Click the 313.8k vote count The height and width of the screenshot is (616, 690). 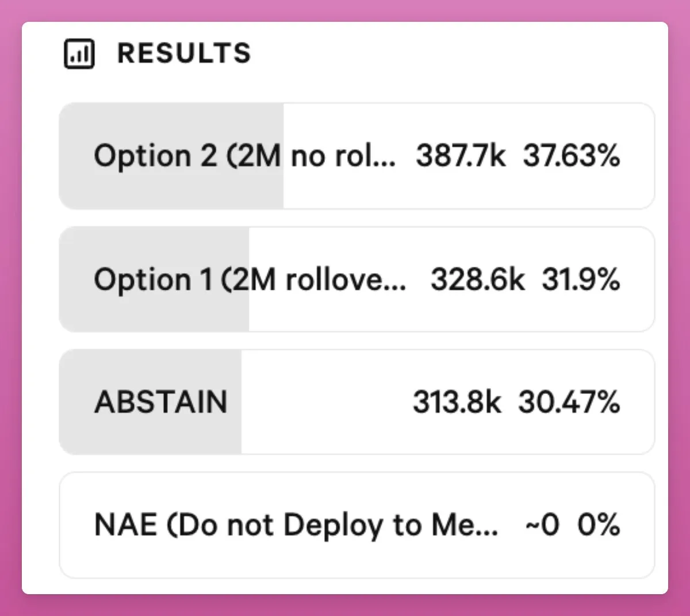click(x=457, y=401)
